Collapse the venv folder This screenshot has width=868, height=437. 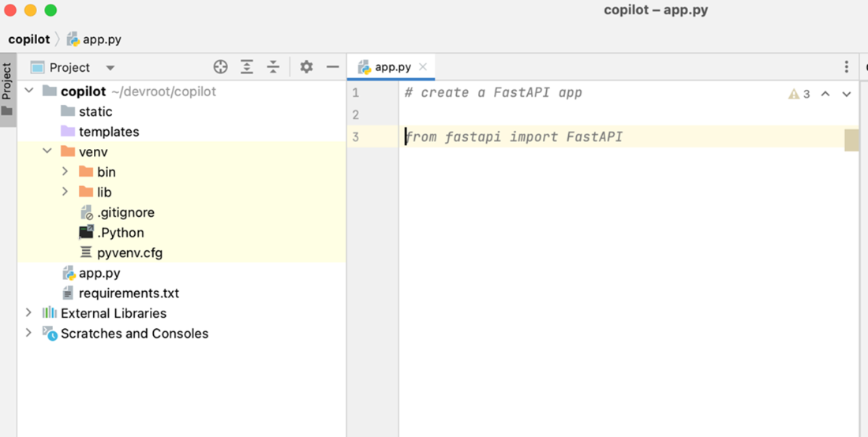point(47,151)
